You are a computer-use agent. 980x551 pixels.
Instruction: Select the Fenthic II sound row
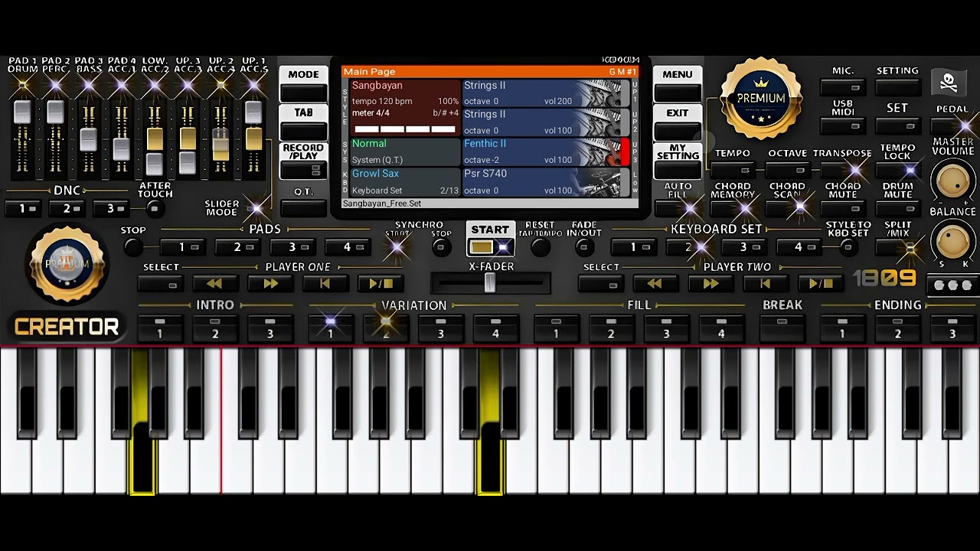[x=546, y=152]
